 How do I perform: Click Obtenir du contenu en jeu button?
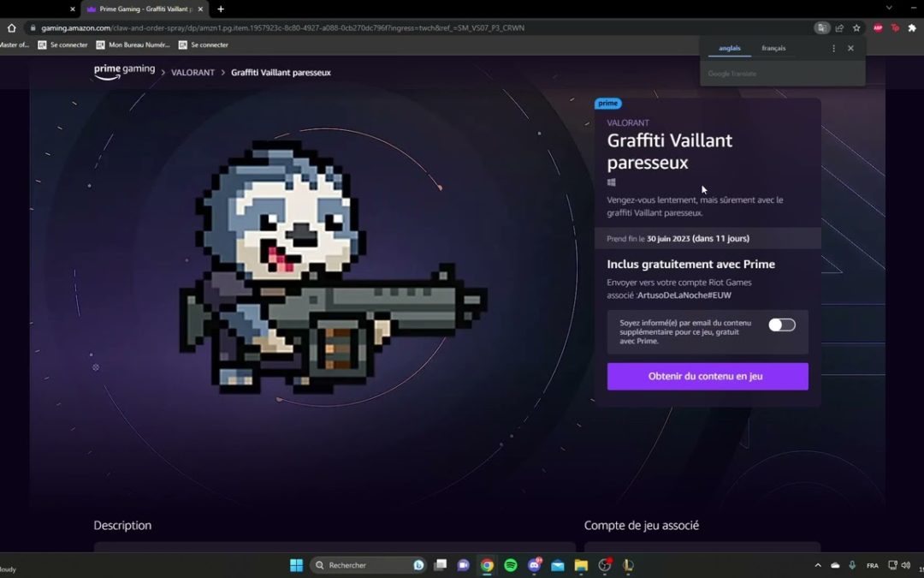(708, 376)
